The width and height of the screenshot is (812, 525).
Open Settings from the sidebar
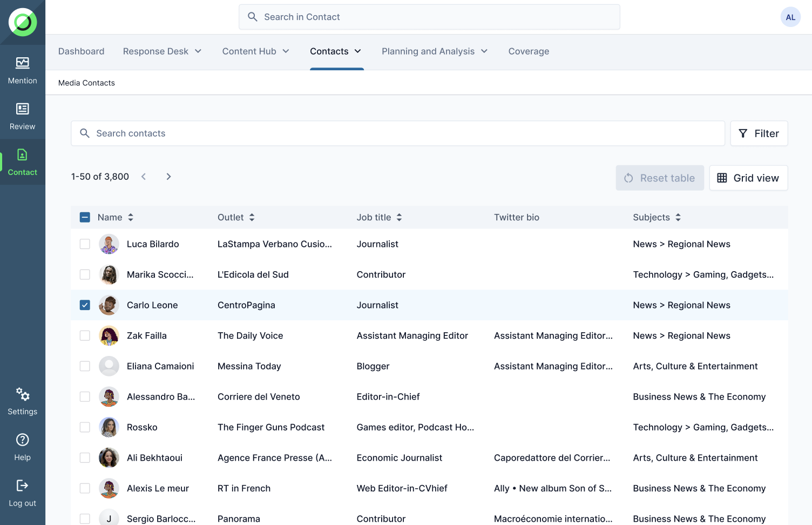pyautogui.click(x=23, y=402)
